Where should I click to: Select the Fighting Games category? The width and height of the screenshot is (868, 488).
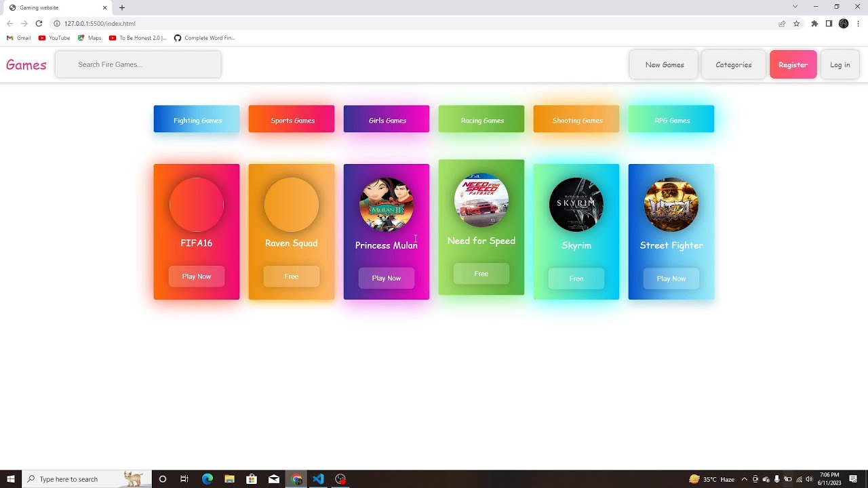197,119
